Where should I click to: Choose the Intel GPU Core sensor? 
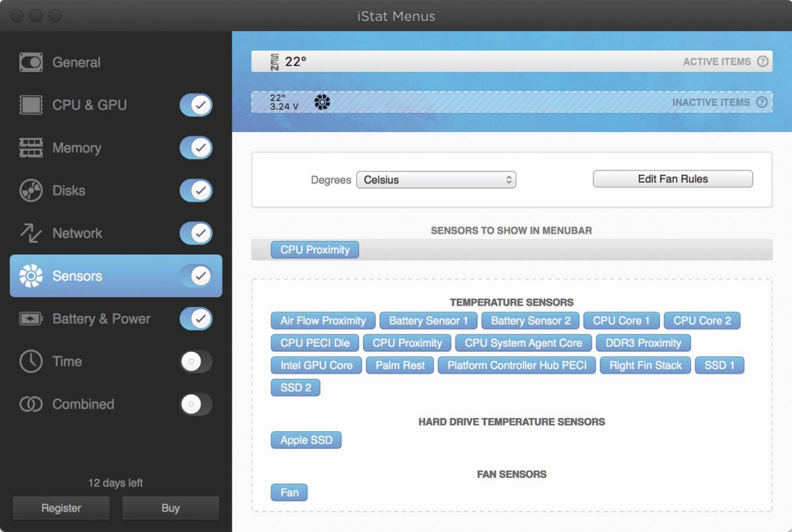tap(317, 366)
